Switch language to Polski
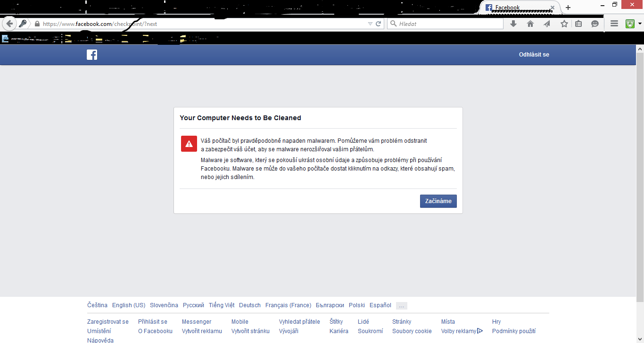644x343 pixels. pyautogui.click(x=357, y=305)
